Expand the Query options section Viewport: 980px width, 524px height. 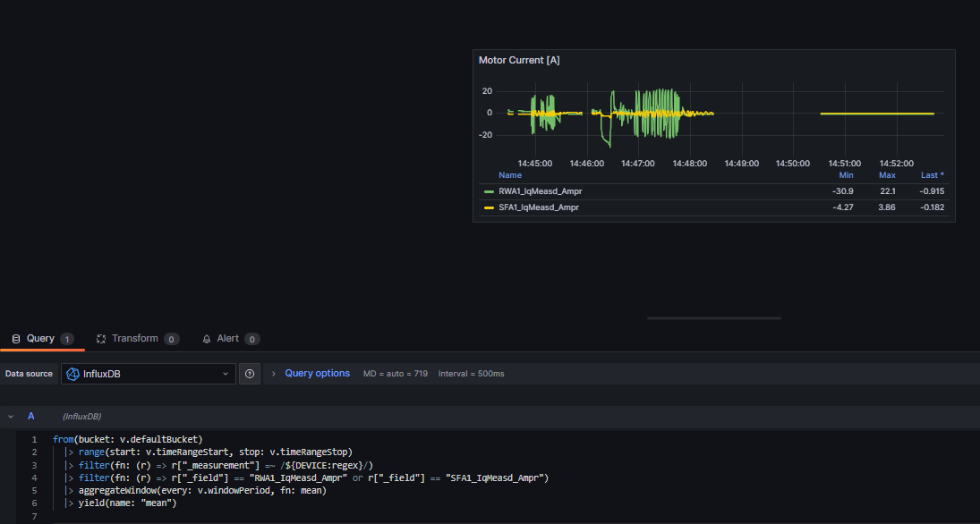pyautogui.click(x=317, y=373)
